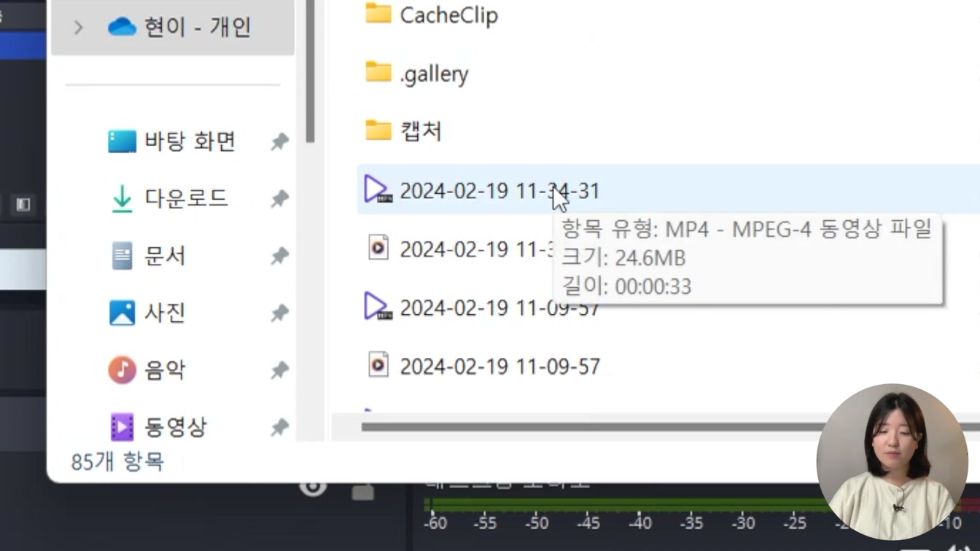Select the .gallery folder
The height and width of the screenshot is (551, 980).
416,73
